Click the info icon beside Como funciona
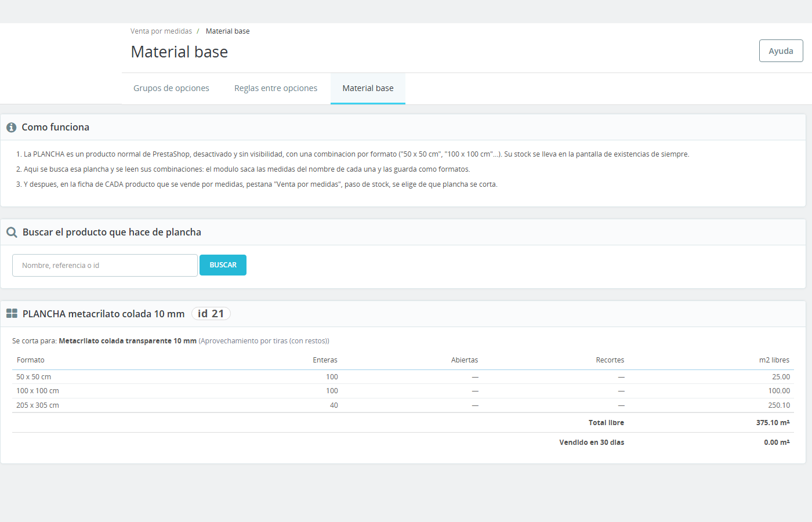 click(x=11, y=128)
